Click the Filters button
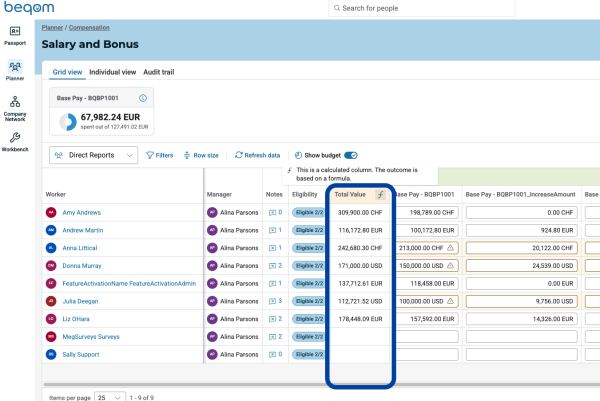The image size is (600, 401). tap(159, 155)
